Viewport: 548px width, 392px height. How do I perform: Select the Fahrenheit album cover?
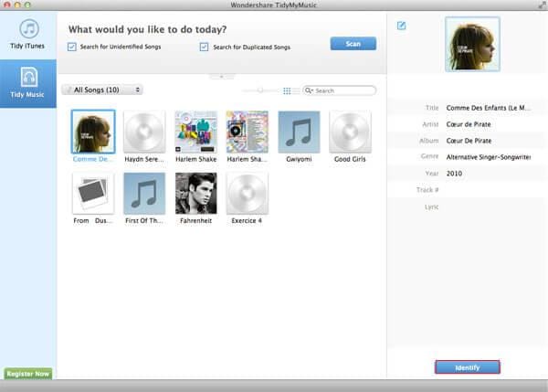195,194
